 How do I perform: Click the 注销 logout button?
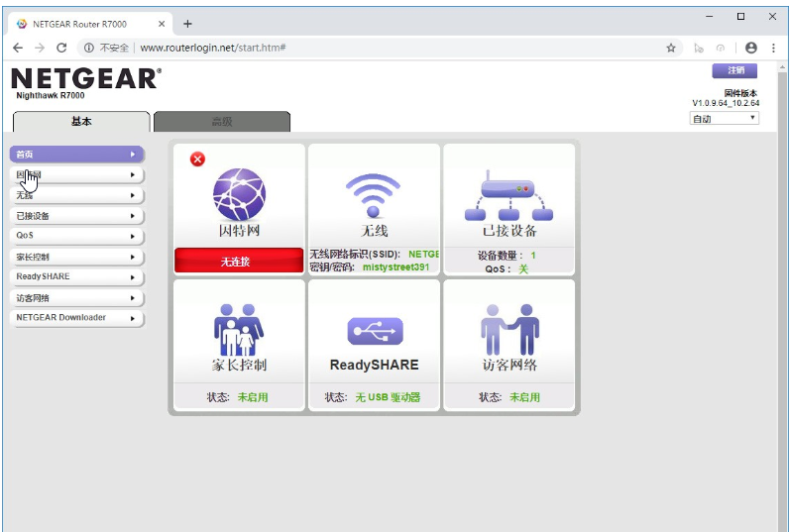734,70
